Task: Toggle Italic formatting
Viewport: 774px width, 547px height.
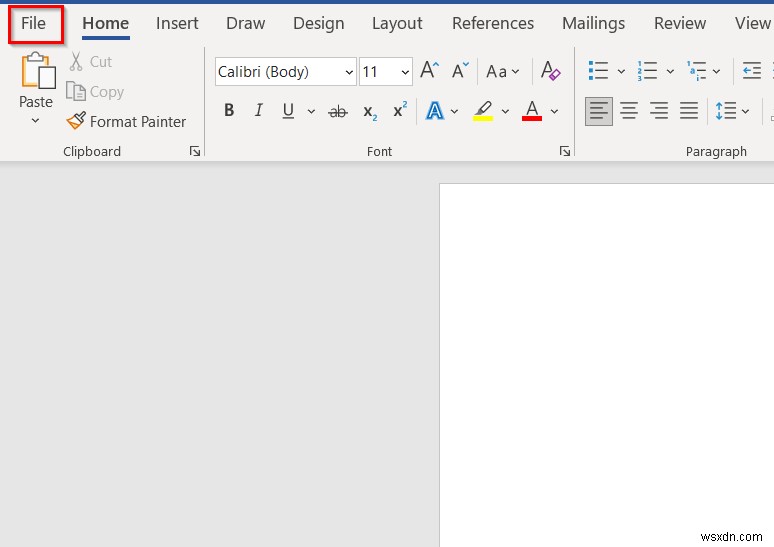Action: (259, 110)
